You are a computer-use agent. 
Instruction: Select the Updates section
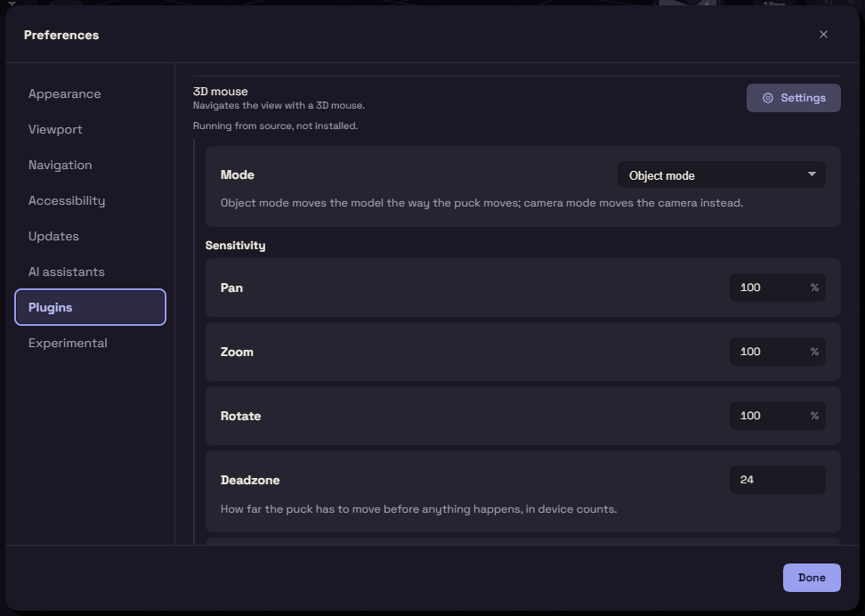click(x=90, y=236)
